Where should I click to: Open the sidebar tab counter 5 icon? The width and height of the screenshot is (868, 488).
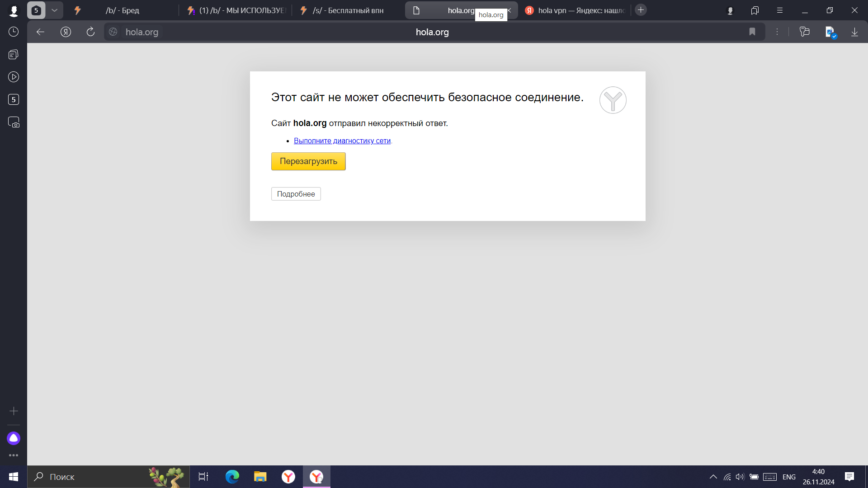[x=14, y=99]
